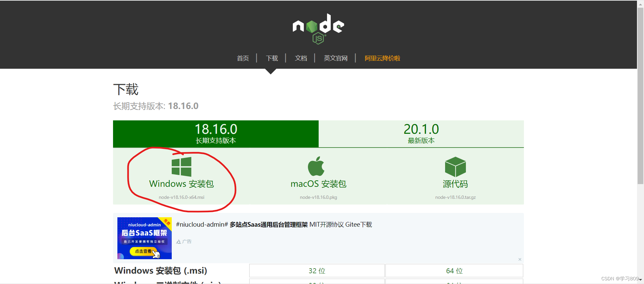Download the 源代码 link
Viewport: 644px width, 284px height.
[455, 184]
